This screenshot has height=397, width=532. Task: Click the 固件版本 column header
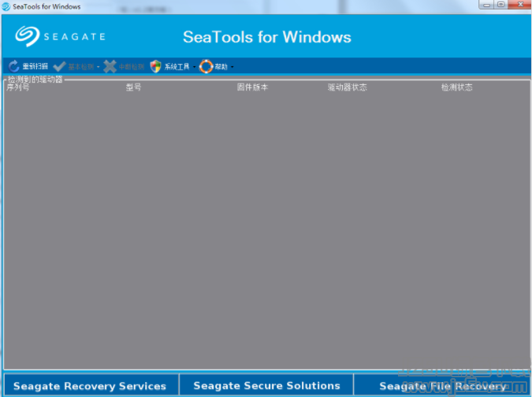point(252,87)
